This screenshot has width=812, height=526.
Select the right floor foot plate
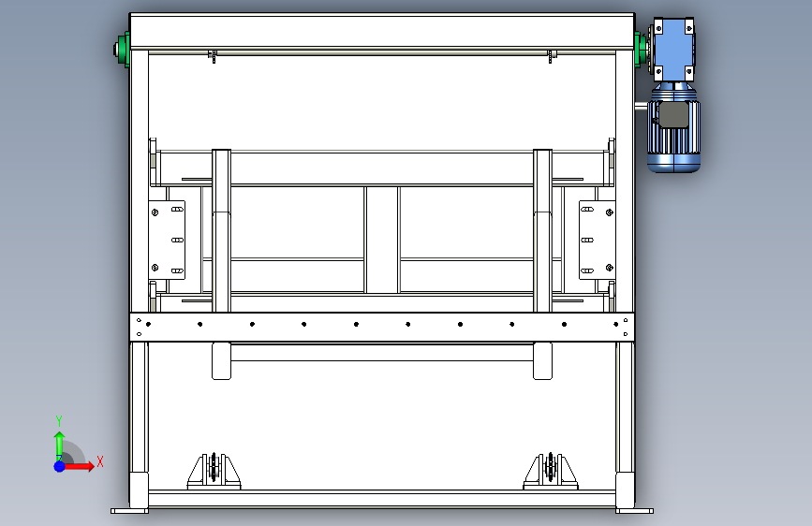(x=634, y=511)
